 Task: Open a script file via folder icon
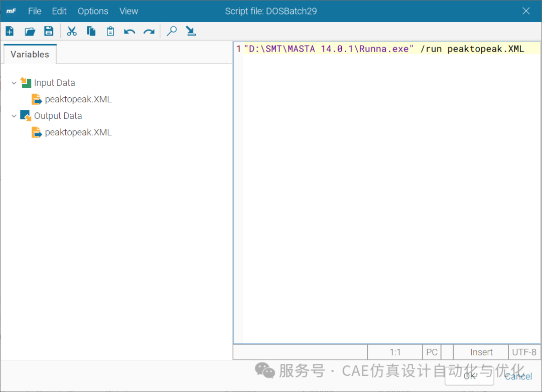(30, 32)
